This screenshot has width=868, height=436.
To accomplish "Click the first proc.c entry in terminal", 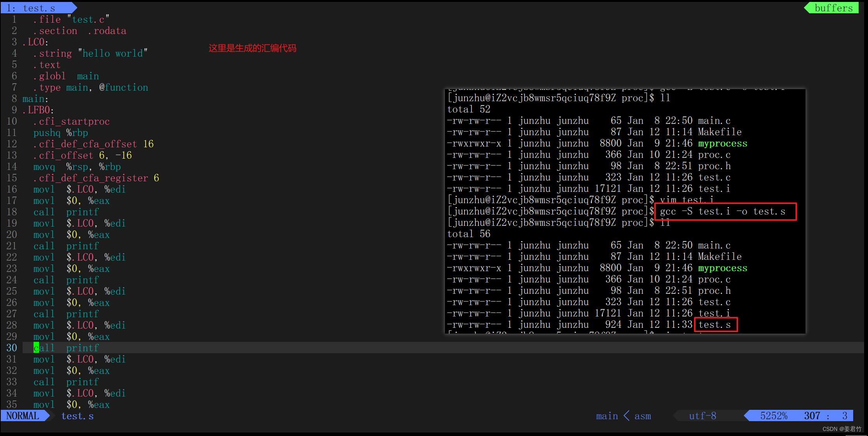I will 714,155.
